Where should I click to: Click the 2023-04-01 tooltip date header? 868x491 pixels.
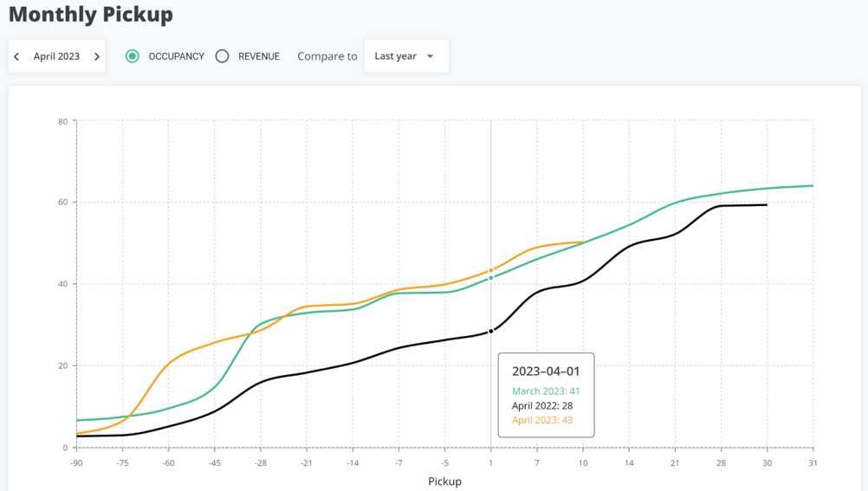[x=546, y=371]
